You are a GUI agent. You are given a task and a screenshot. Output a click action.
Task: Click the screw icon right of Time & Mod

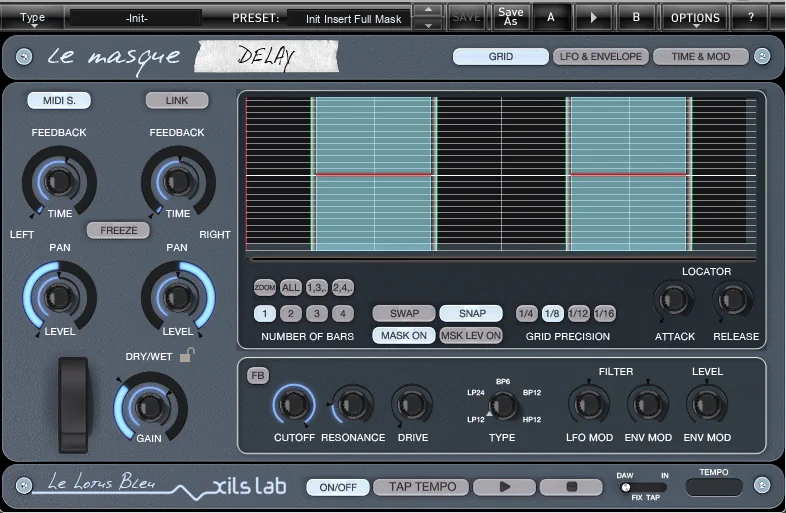tap(762, 56)
